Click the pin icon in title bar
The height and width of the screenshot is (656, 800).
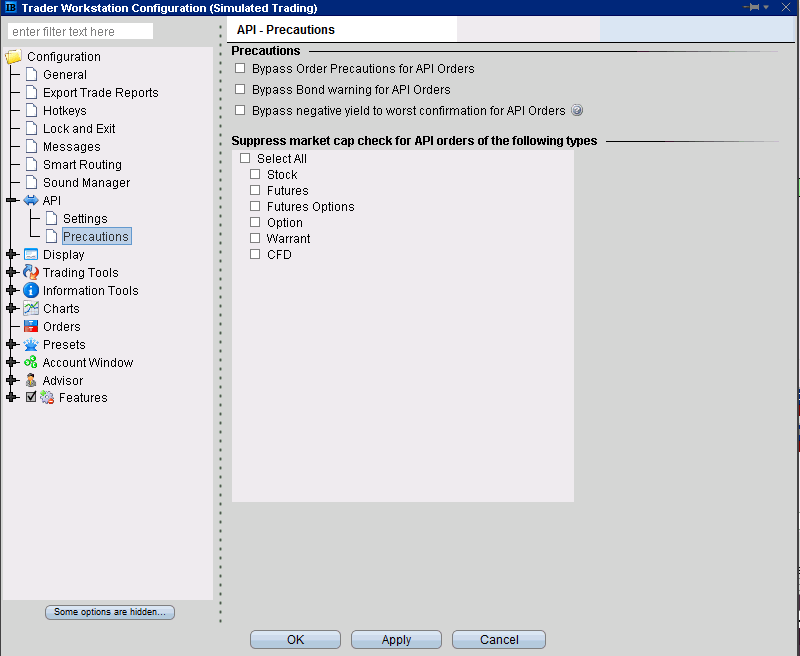pos(752,7)
